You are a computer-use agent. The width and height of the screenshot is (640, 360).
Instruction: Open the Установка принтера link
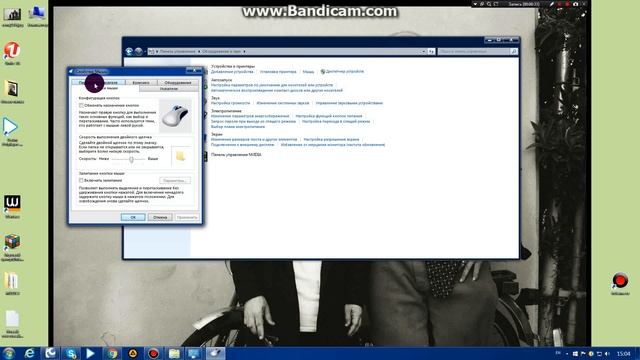pyautogui.click(x=278, y=71)
